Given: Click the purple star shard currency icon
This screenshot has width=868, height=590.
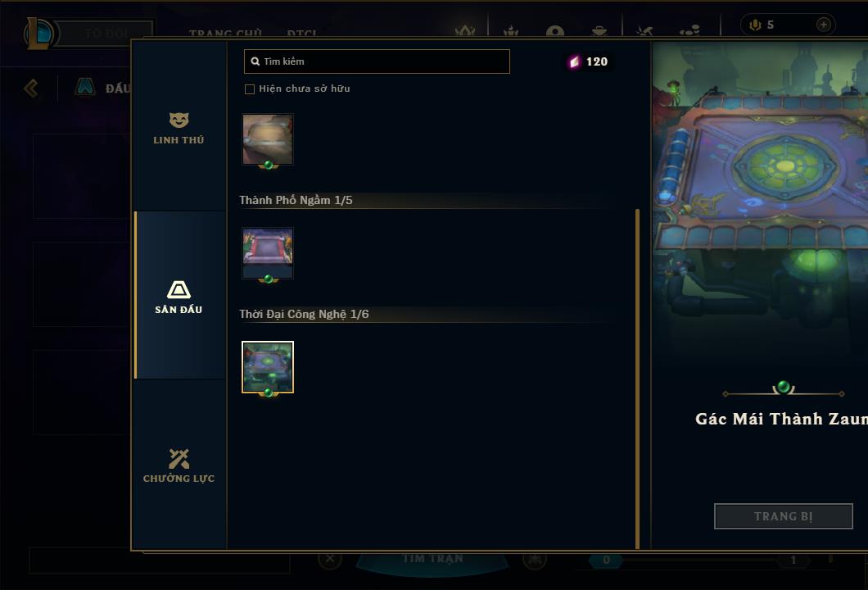Looking at the screenshot, I should (575, 61).
